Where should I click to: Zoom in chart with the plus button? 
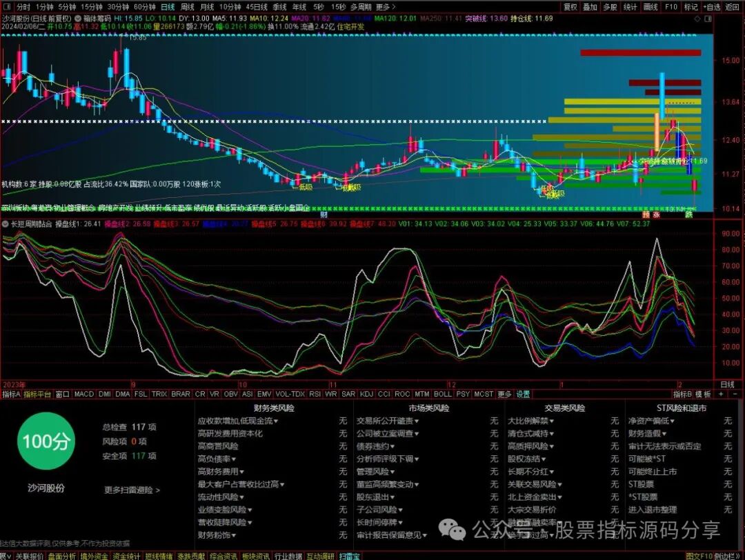click(721, 394)
